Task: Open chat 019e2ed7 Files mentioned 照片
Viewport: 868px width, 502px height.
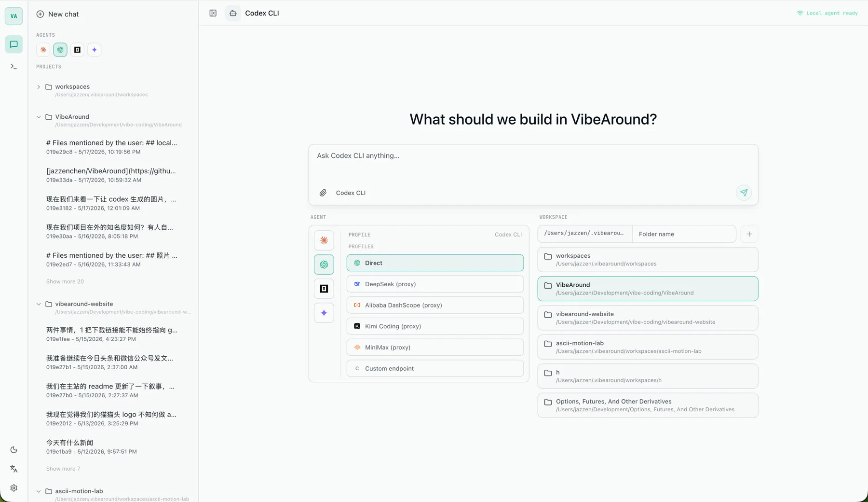Action: point(112,260)
